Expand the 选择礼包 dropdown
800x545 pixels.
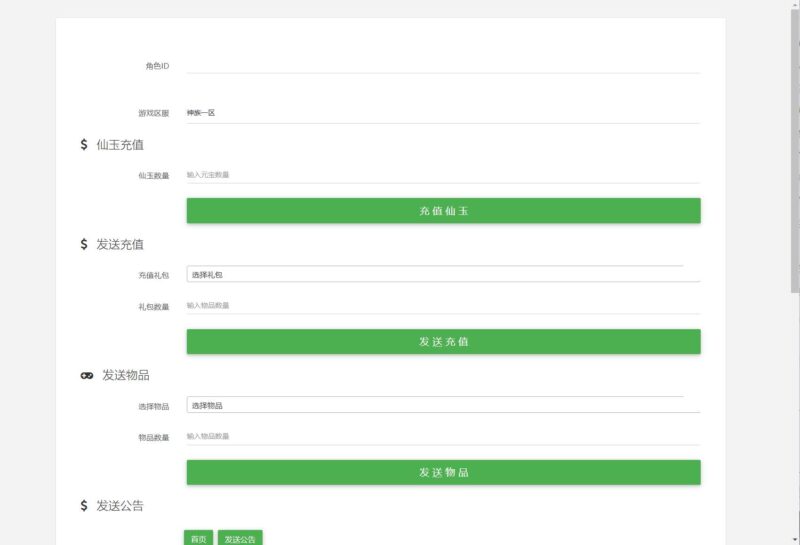point(442,274)
